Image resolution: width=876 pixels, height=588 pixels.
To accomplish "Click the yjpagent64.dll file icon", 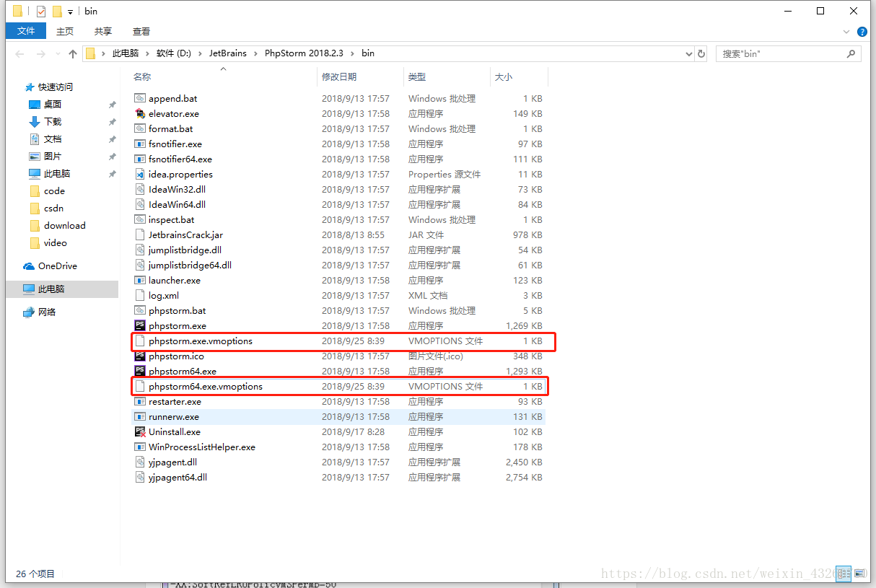I will [141, 477].
